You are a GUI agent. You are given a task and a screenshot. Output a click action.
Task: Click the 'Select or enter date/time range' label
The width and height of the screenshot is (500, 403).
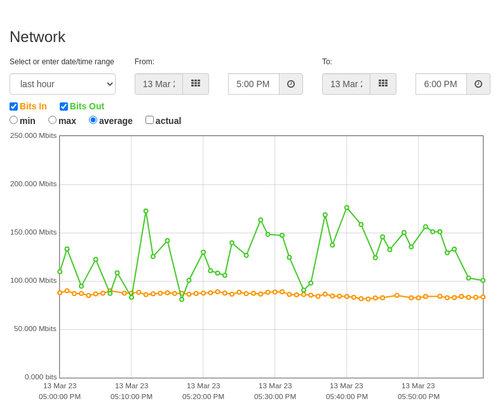tap(62, 62)
